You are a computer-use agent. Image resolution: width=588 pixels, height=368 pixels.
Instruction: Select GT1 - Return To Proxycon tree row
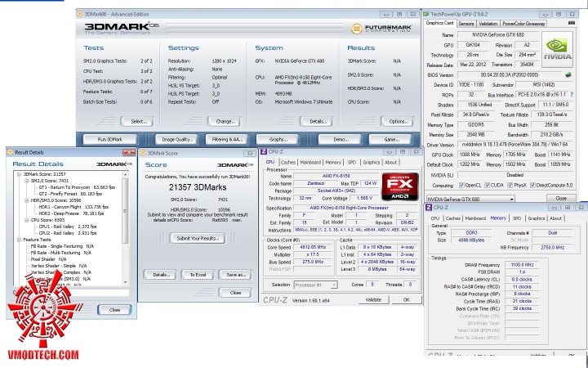77,187
